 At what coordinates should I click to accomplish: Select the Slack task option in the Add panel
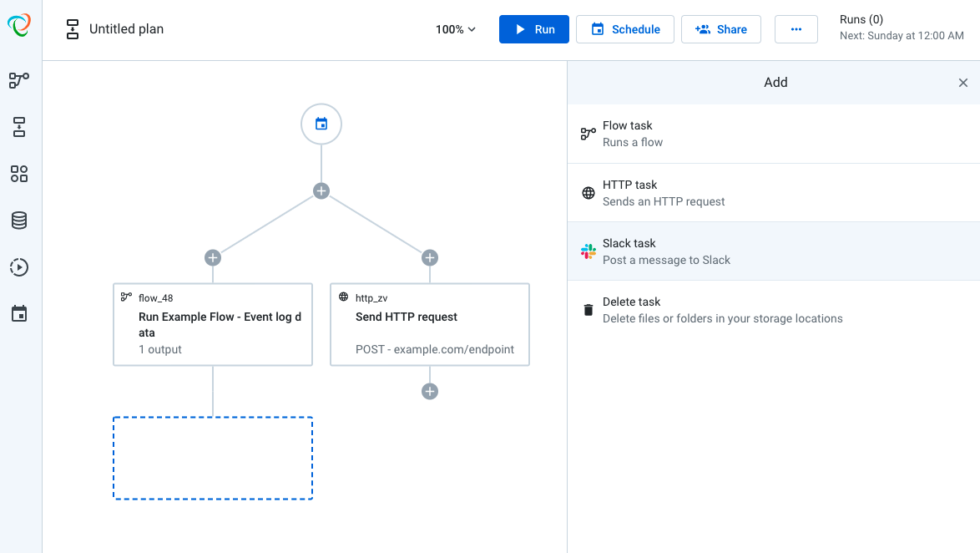click(x=775, y=251)
